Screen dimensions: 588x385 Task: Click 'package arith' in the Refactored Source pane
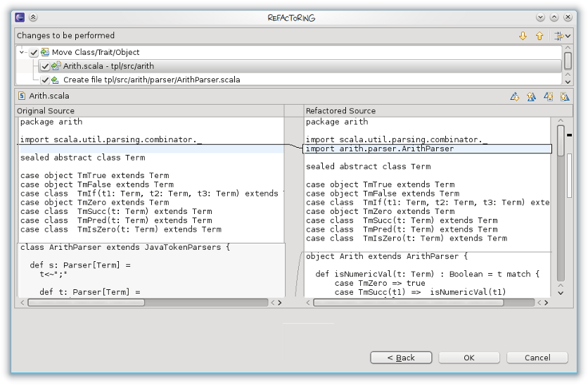[337, 122]
